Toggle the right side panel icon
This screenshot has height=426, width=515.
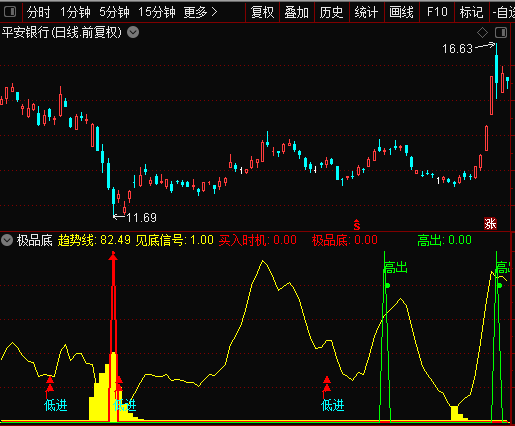(501, 33)
